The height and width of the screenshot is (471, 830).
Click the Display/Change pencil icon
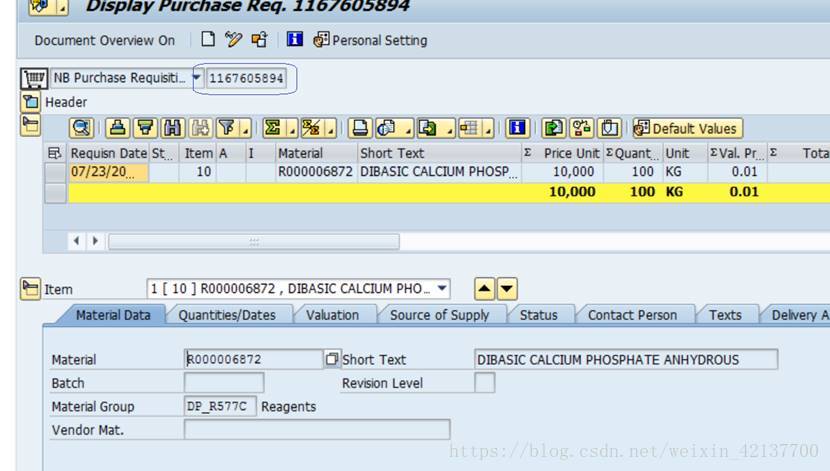pos(233,39)
